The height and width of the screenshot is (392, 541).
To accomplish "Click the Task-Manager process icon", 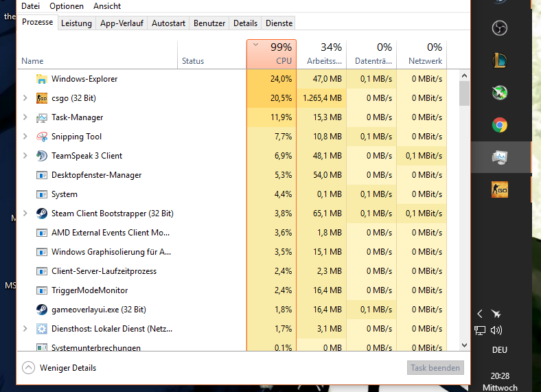I will click(x=42, y=117).
